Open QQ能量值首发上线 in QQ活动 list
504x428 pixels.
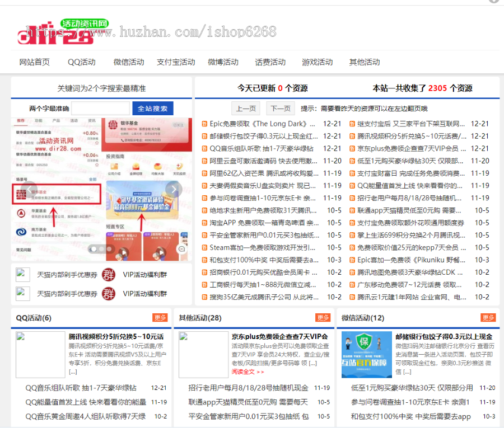pyautogui.click(x=86, y=402)
